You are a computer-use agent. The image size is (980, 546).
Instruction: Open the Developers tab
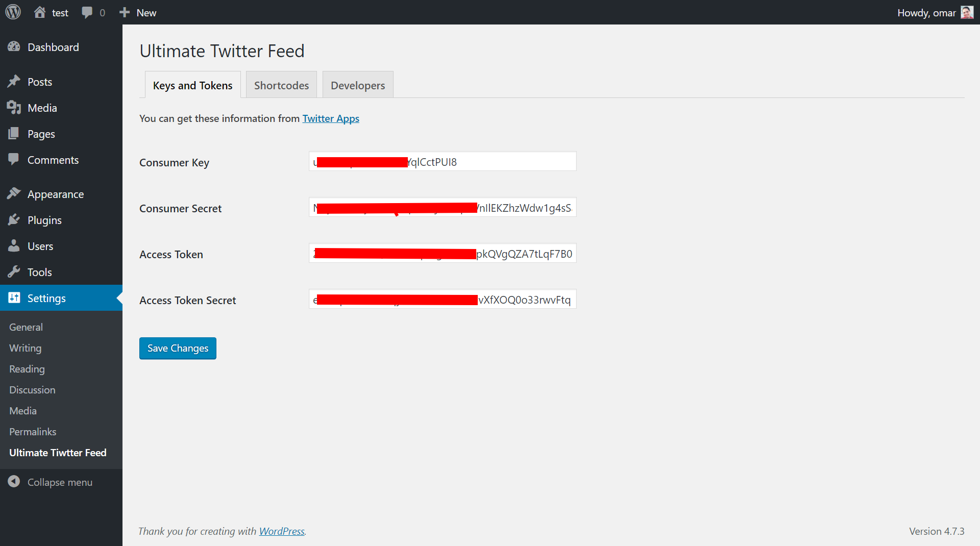coord(358,85)
